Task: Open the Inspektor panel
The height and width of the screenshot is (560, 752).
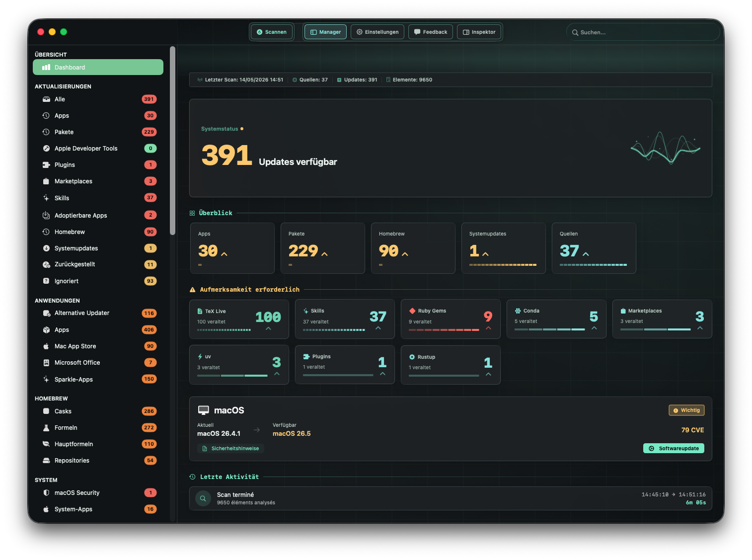Action: (479, 32)
